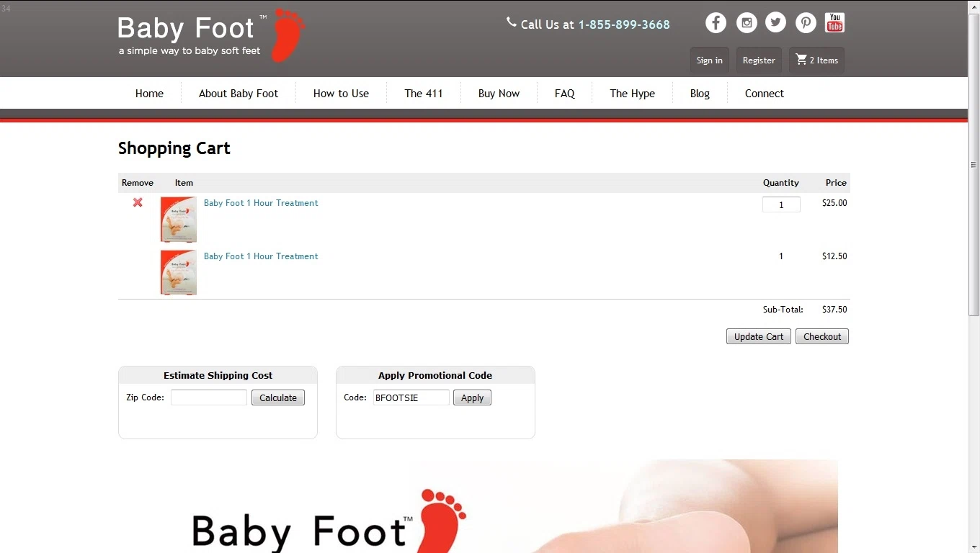Image resolution: width=980 pixels, height=553 pixels.
Task: Go to the Home menu item
Action: 149,93
